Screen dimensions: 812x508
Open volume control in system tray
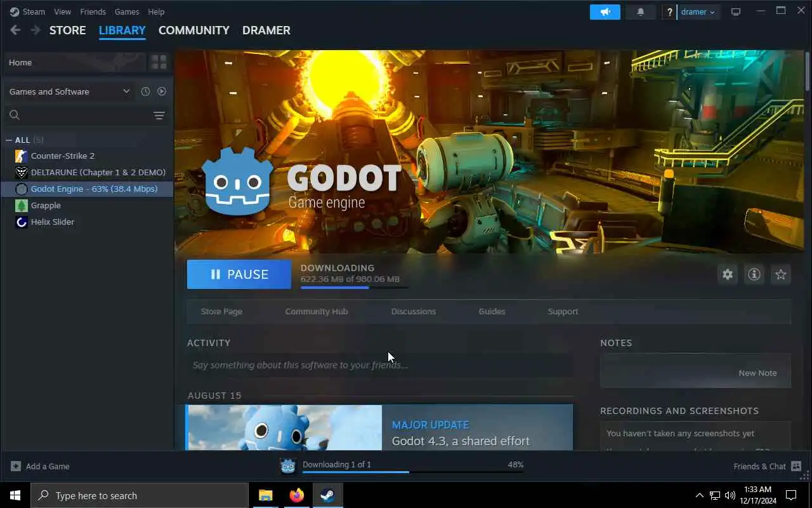click(x=730, y=495)
